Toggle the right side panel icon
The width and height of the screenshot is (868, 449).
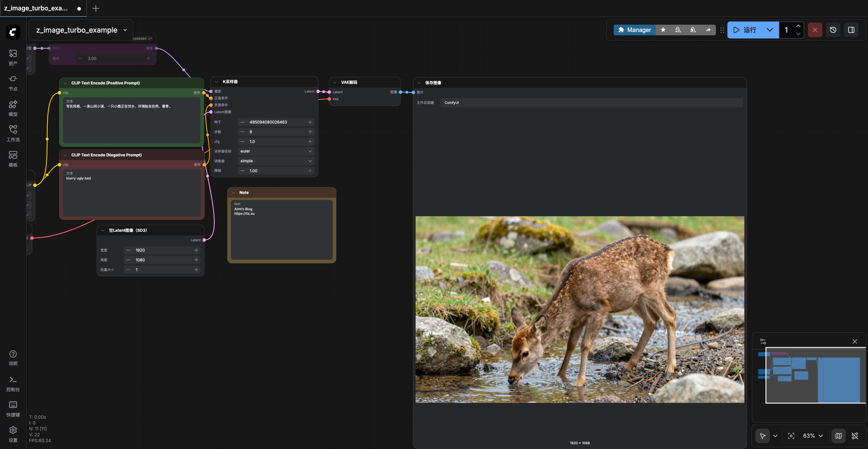pyautogui.click(x=851, y=30)
